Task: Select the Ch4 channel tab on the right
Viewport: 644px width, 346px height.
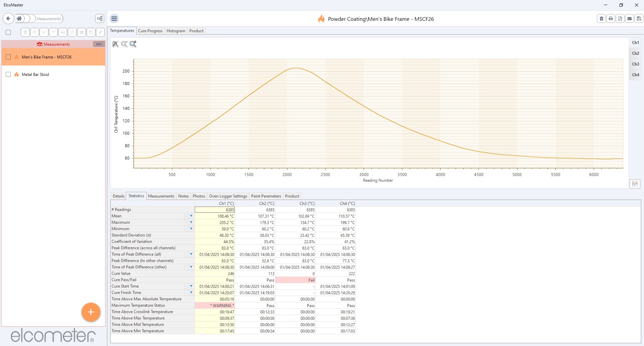Action: pyautogui.click(x=635, y=75)
